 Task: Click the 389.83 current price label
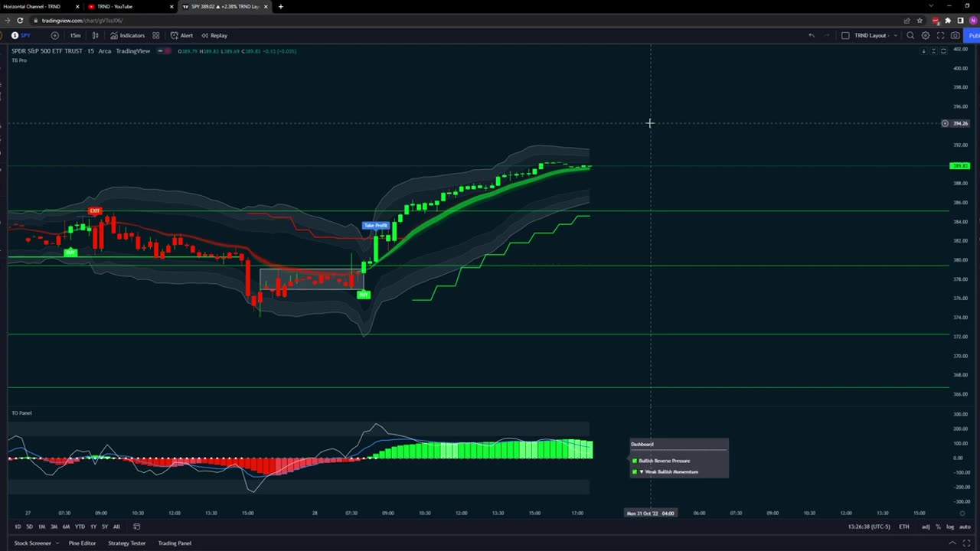click(959, 166)
